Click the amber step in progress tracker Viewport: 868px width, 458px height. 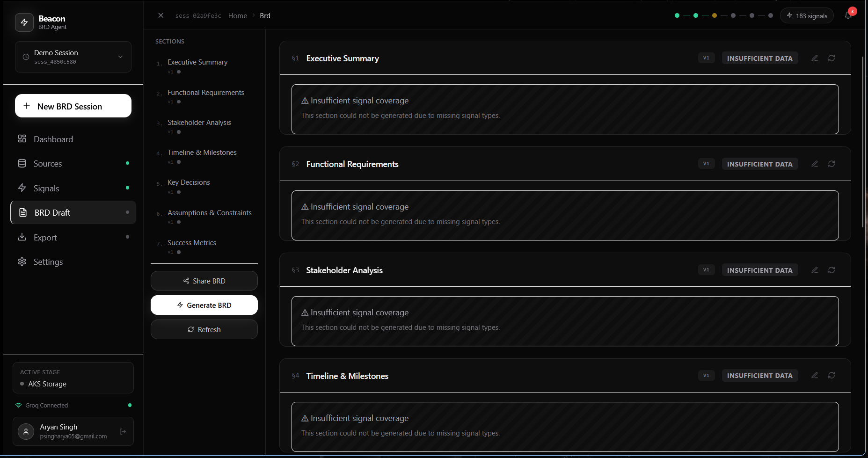coord(714,15)
